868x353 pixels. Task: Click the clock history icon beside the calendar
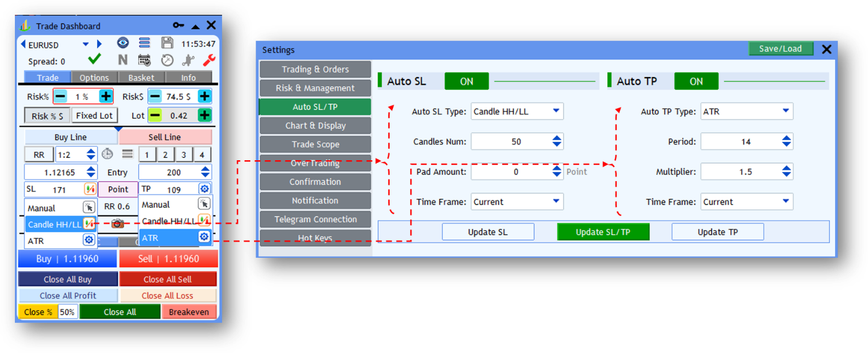[x=167, y=60]
